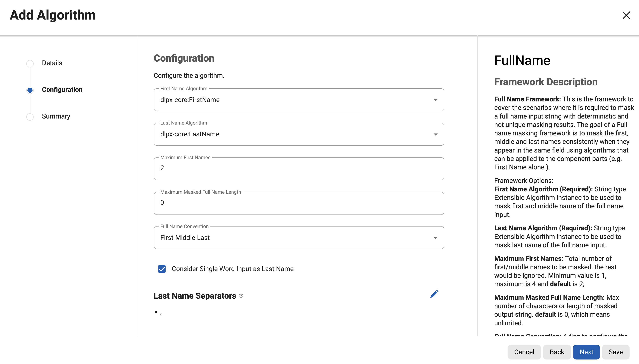Click the Cancel button
Image resolution: width=639 pixels, height=364 pixels.
[524, 352]
